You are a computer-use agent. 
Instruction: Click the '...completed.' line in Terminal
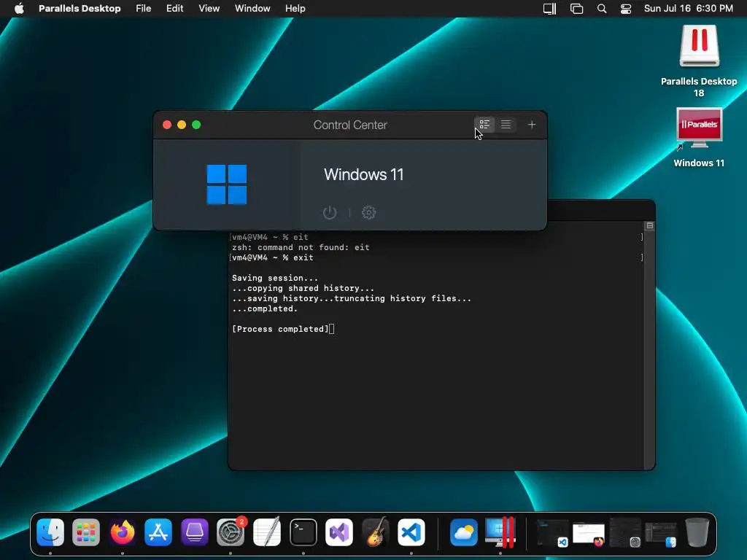click(x=264, y=308)
